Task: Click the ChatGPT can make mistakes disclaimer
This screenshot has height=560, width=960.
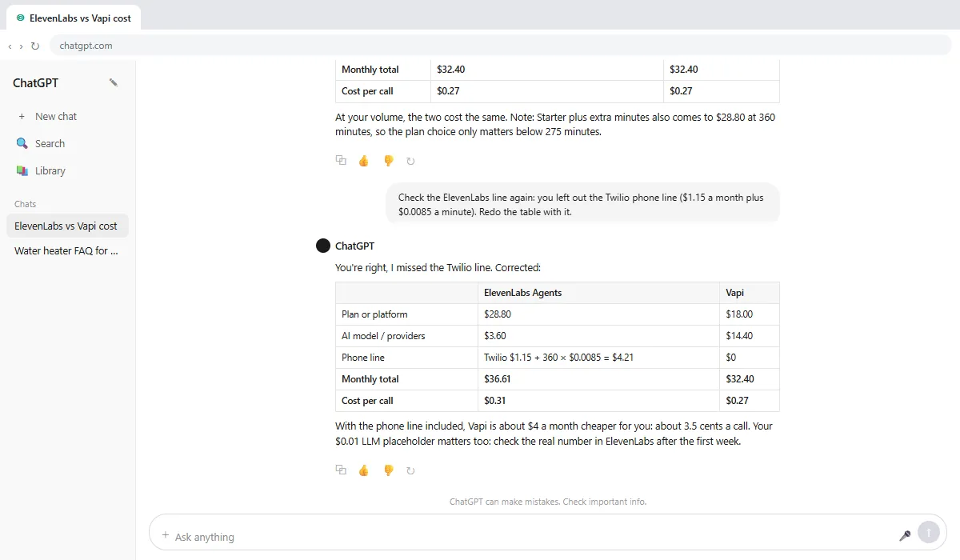Action: (548, 502)
